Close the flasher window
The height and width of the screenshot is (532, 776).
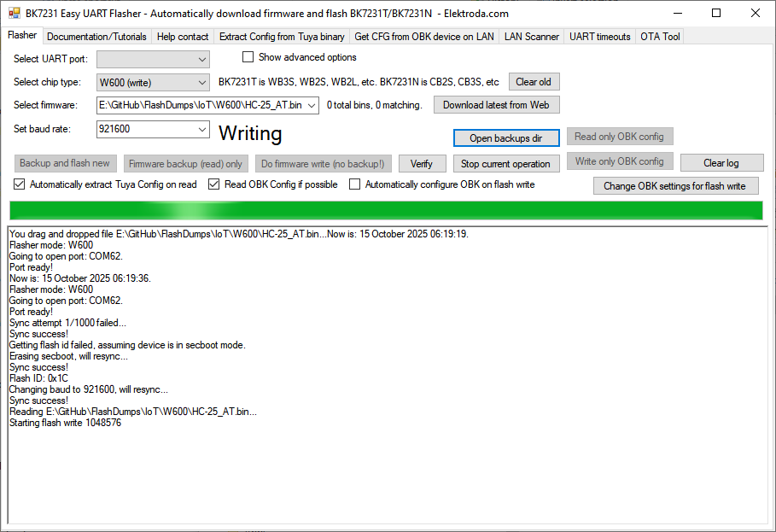tap(756, 14)
